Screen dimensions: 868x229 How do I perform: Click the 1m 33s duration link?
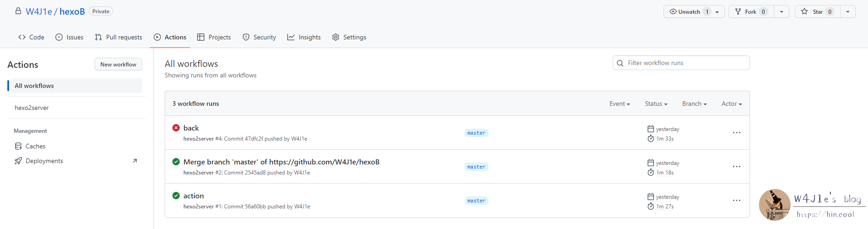point(665,139)
